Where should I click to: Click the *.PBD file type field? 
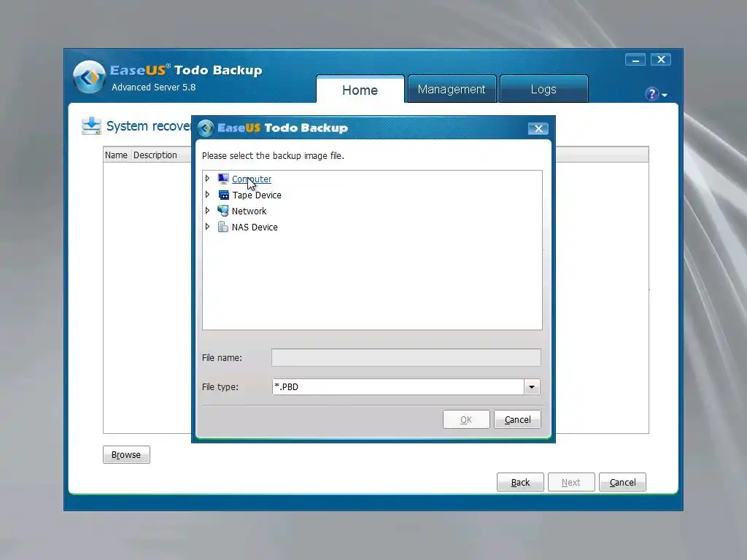pyautogui.click(x=398, y=386)
